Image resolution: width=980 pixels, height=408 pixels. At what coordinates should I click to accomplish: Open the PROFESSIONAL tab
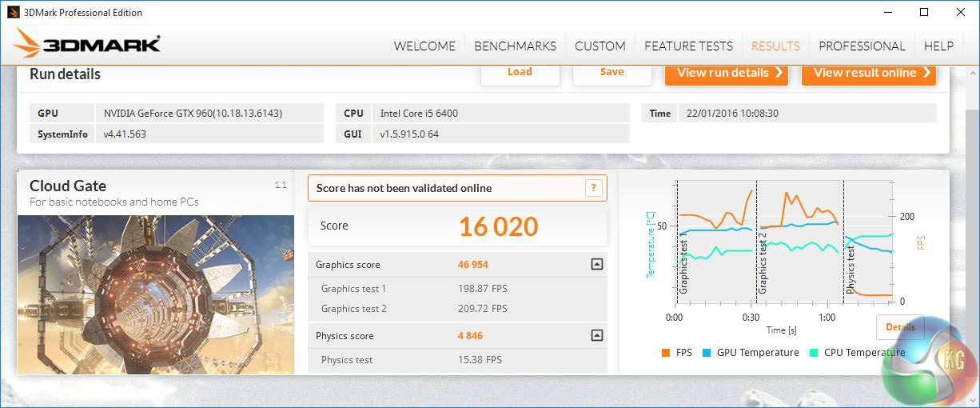tap(862, 46)
